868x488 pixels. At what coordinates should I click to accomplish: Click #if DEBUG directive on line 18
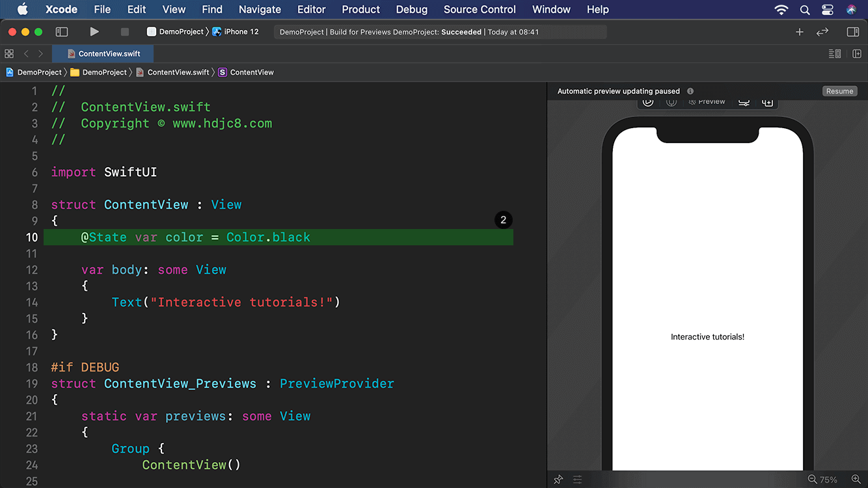point(85,368)
